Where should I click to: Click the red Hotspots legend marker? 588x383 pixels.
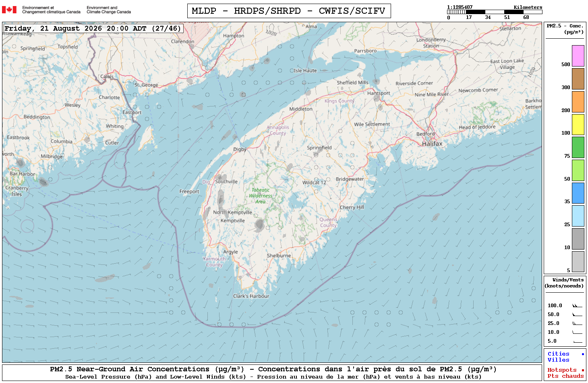(x=582, y=370)
